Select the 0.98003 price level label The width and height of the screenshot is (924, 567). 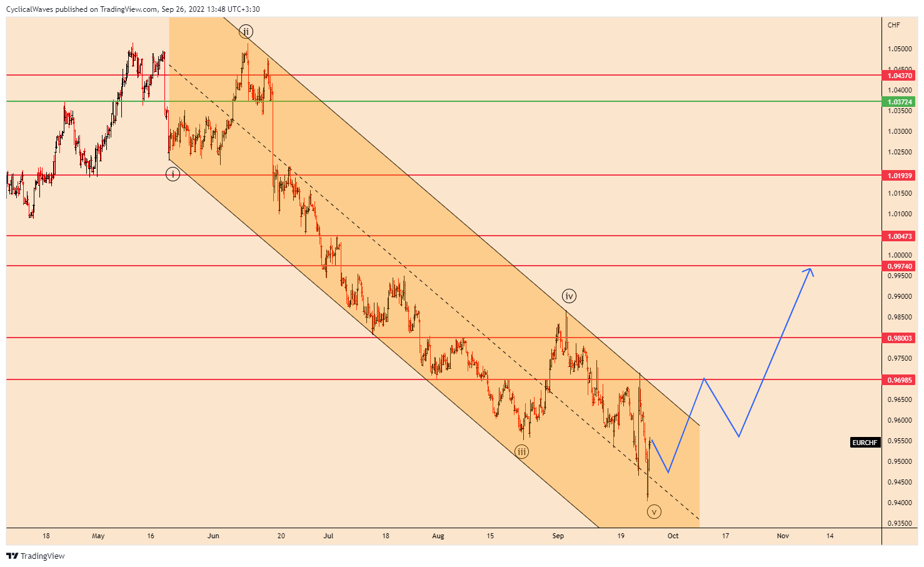pos(899,338)
